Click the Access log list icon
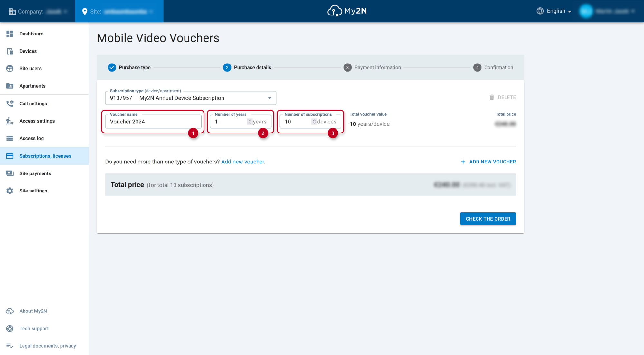 [x=10, y=138]
